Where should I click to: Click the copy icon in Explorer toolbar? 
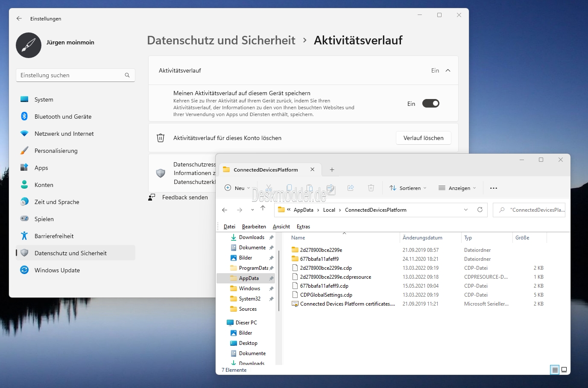289,188
